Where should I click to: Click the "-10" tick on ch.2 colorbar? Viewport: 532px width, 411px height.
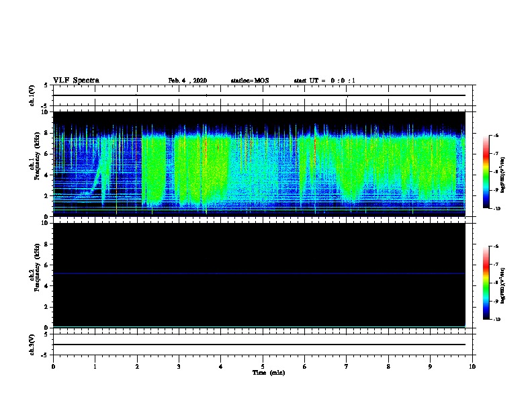coord(496,320)
